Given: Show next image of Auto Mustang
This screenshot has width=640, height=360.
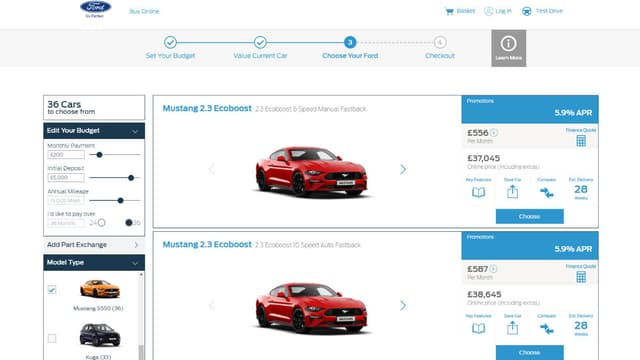Looking at the screenshot, I should [403, 305].
